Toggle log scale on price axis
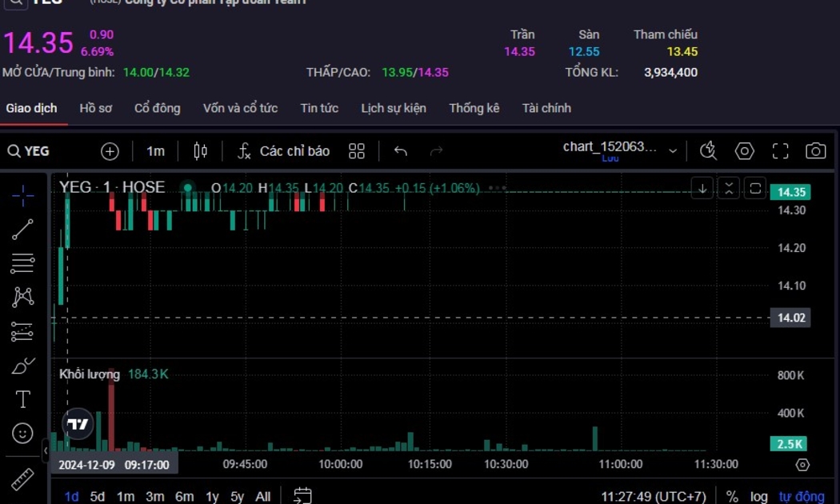Screen dimensions: 840x504 coord(758,497)
